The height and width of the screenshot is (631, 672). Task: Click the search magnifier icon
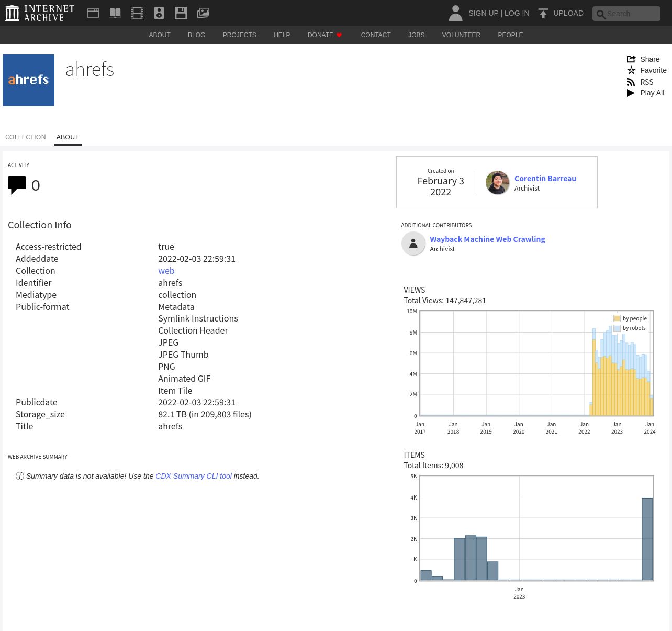coord(601,14)
